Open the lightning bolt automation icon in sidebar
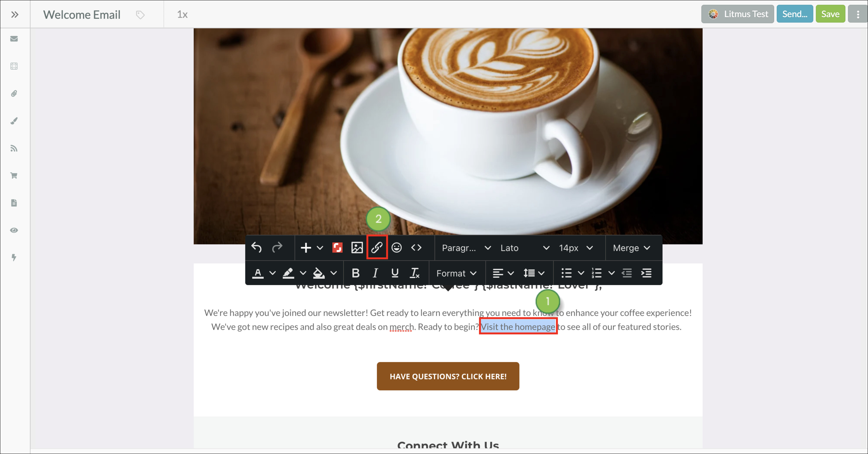 14,258
